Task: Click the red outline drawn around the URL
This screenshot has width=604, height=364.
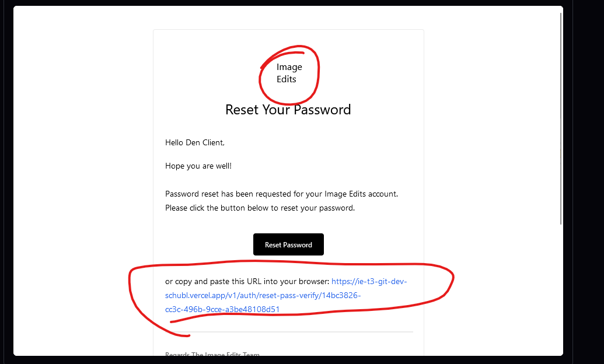Action: (x=452, y=280)
